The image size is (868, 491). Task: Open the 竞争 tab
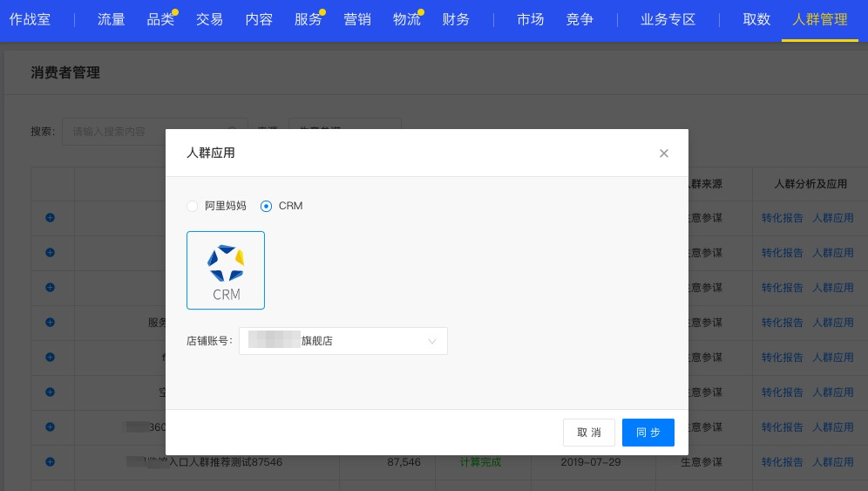[x=580, y=19]
